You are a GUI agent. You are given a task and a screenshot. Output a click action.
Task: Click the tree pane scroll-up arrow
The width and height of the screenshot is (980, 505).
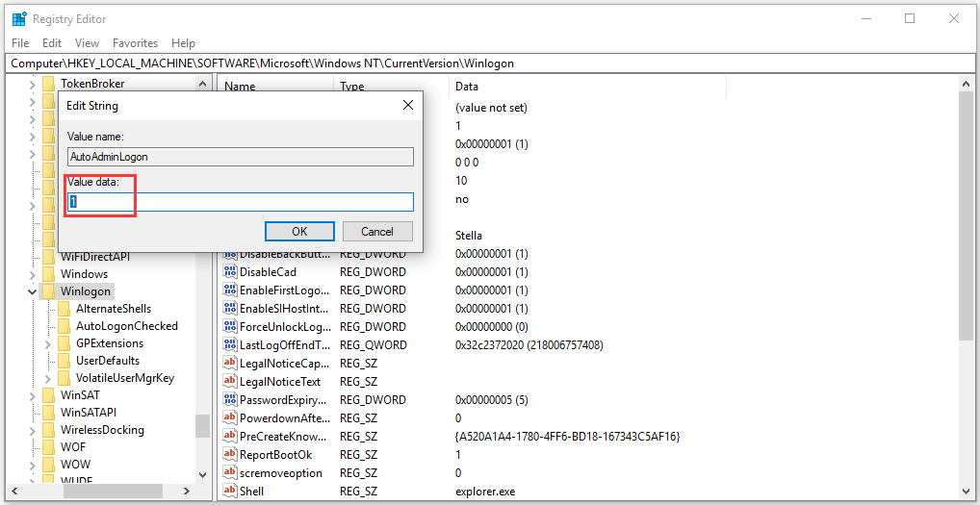click(202, 84)
